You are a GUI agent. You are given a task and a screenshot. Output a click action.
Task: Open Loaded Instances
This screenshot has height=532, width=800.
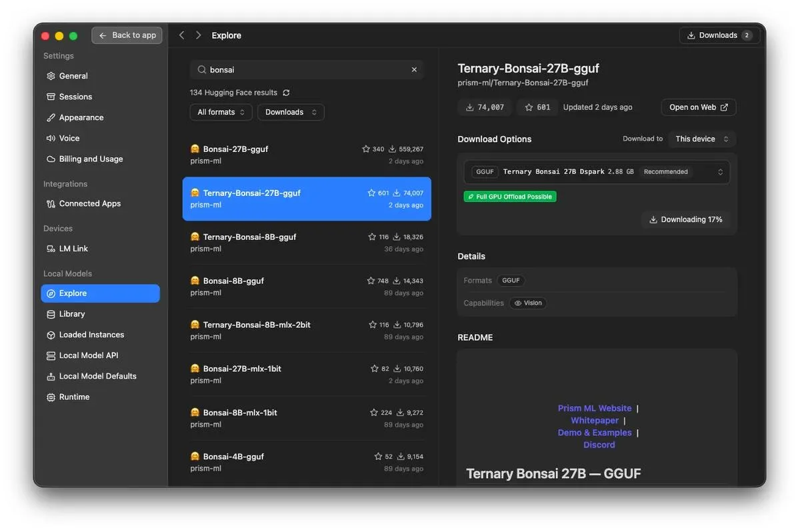point(100,335)
